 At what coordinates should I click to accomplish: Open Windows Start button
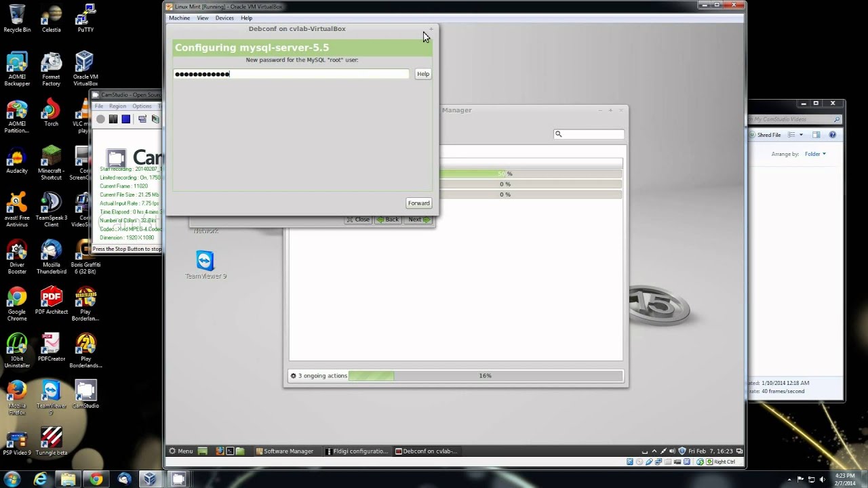point(12,479)
